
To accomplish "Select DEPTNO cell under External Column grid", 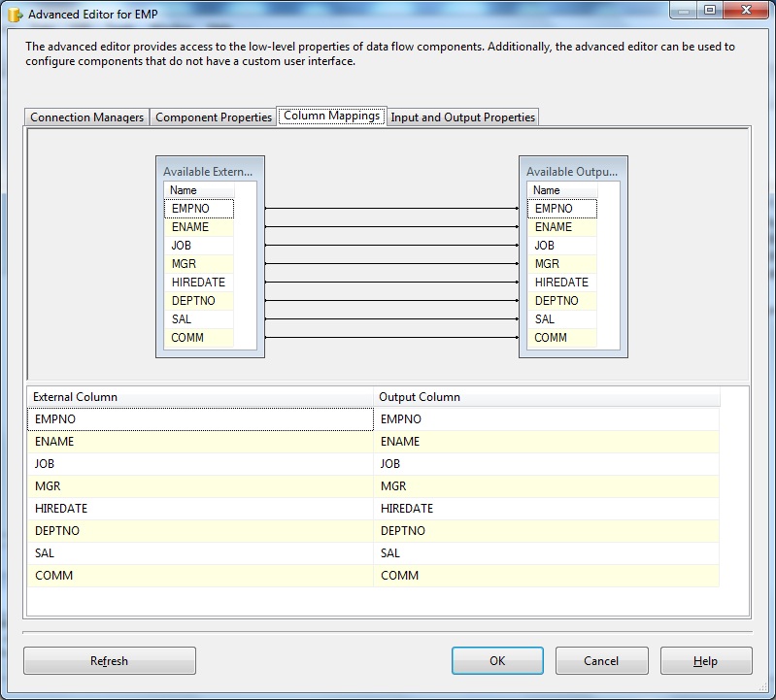I will point(200,530).
